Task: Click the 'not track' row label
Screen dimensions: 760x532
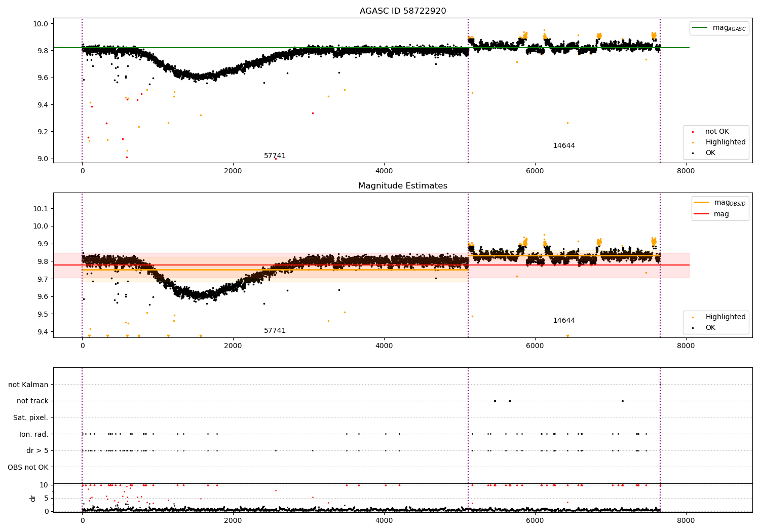Action: tap(32, 401)
